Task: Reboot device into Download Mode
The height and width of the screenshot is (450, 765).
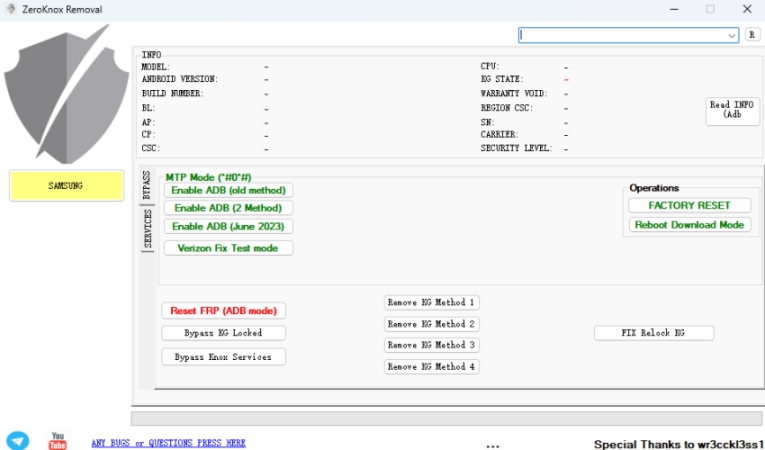Action: pos(689,225)
